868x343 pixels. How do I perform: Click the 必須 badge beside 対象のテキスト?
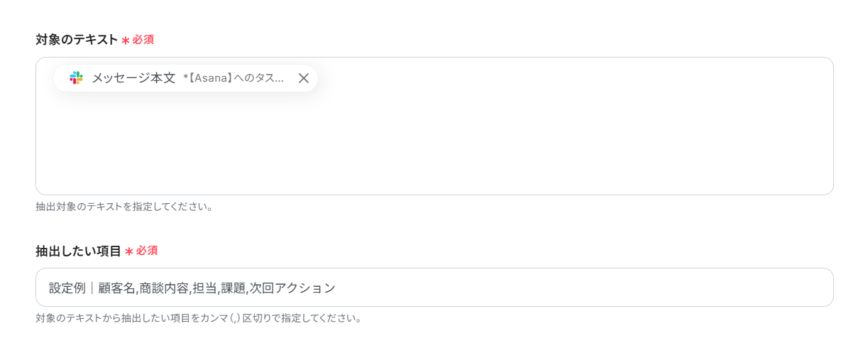coord(143,40)
